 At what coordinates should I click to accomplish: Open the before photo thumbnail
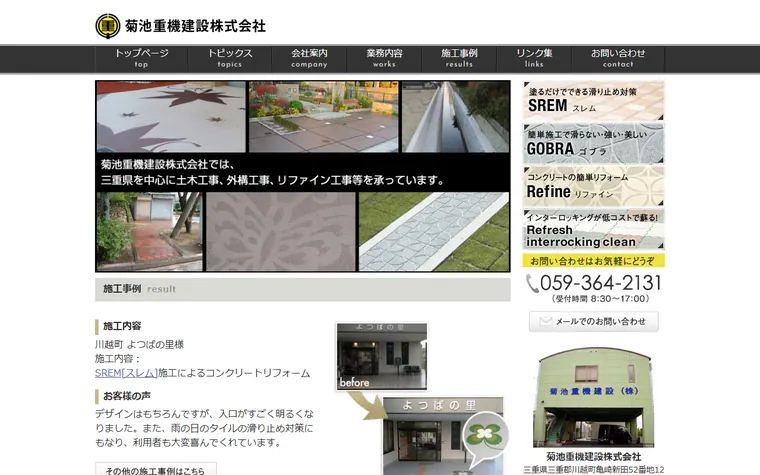382,356
